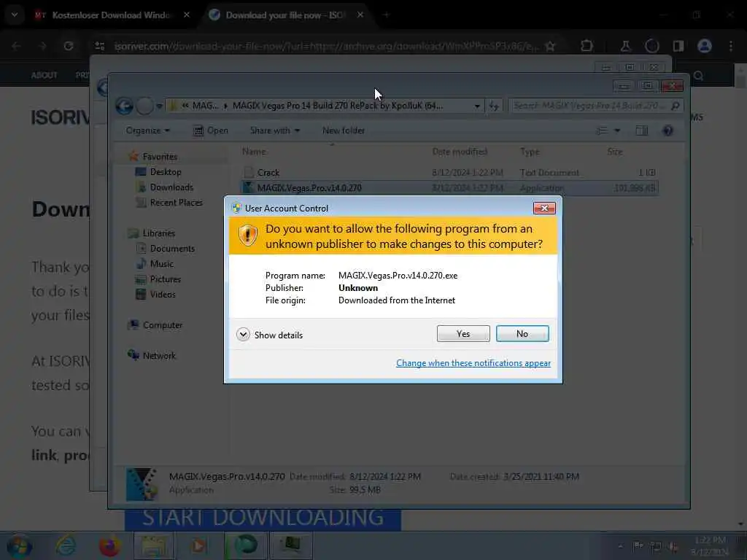Open a new browser tab
The width and height of the screenshot is (747, 560).
pyautogui.click(x=387, y=15)
